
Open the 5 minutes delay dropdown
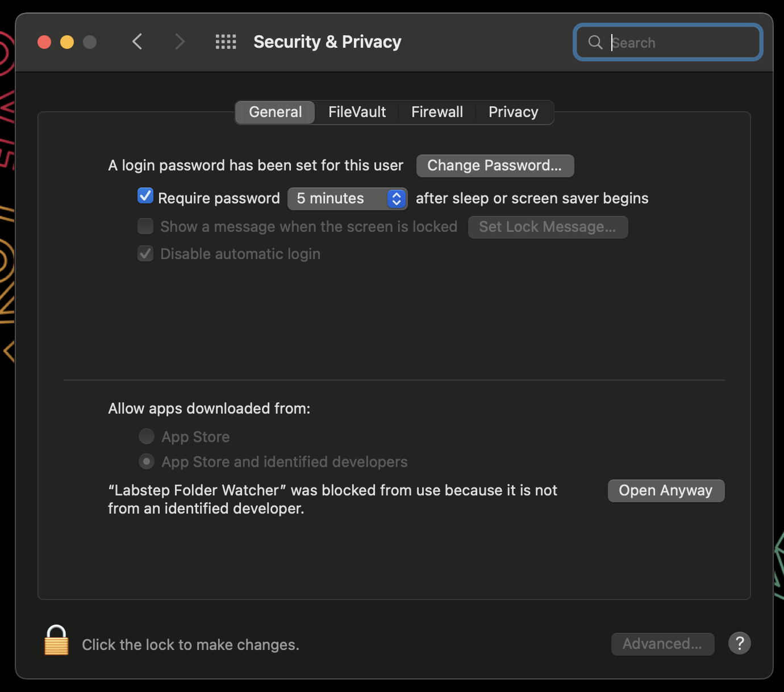[347, 198]
